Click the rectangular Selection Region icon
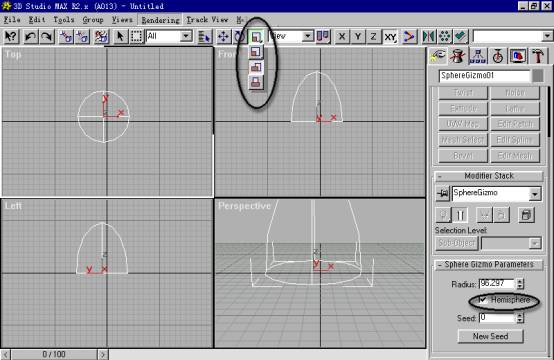The image size is (554, 360). pos(136,36)
